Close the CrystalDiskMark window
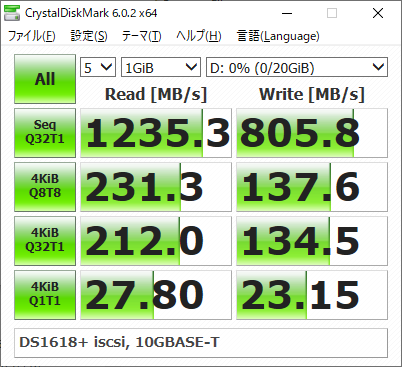The height and width of the screenshot is (367, 402). [378, 13]
